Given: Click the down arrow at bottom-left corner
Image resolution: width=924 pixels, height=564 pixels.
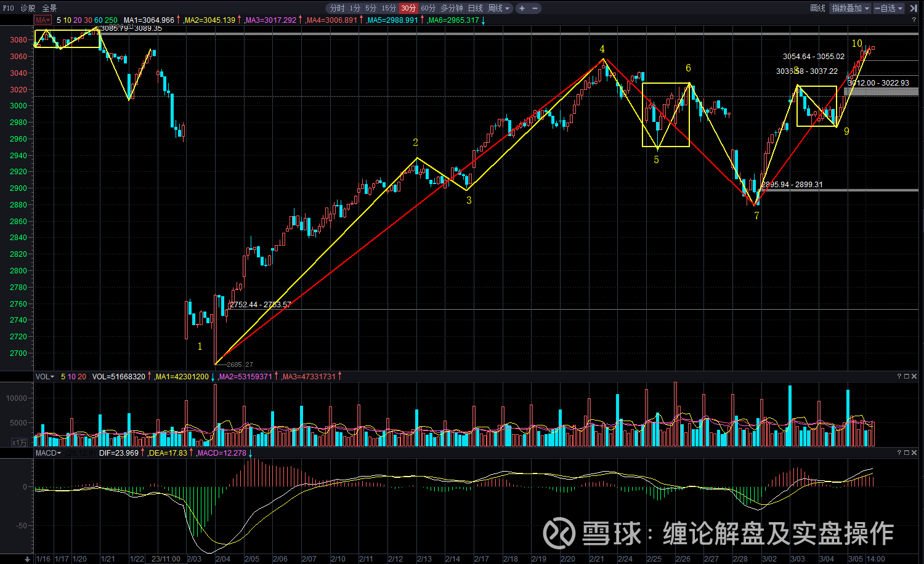Looking at the screenshot, I should 27,559.
